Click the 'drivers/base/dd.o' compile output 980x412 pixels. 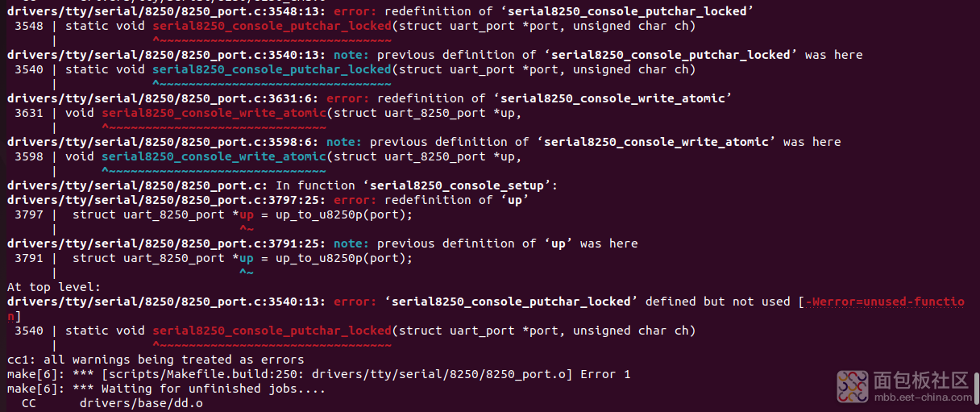point(141,403)
